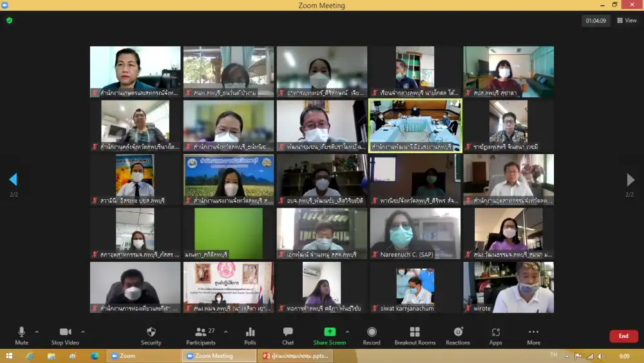Open the Security options
The image size is (644, 363).
151,335
